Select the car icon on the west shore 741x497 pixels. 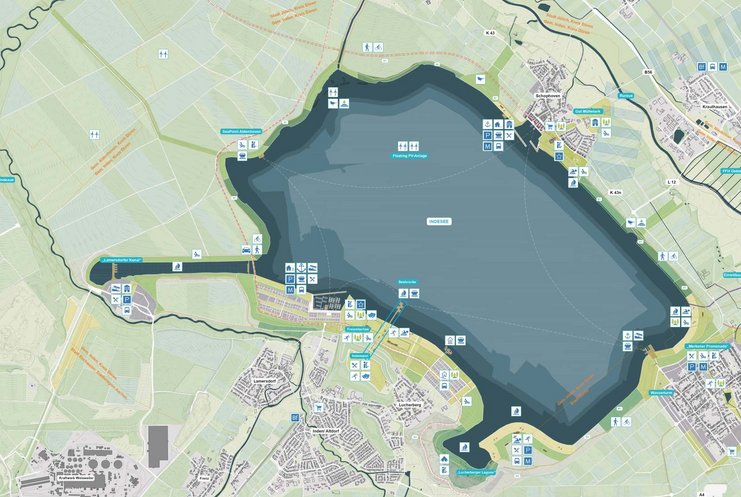(246, 247)
